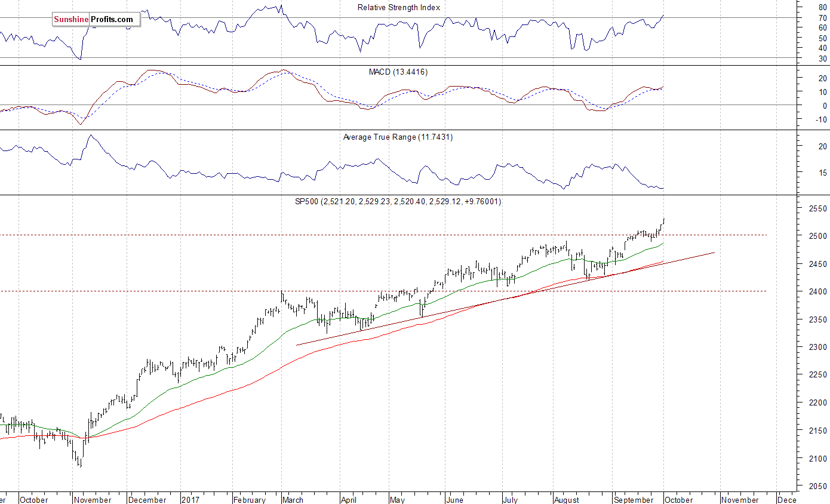
Task: Click the 2050 price axis value
Action: click(x=817, y=487)
